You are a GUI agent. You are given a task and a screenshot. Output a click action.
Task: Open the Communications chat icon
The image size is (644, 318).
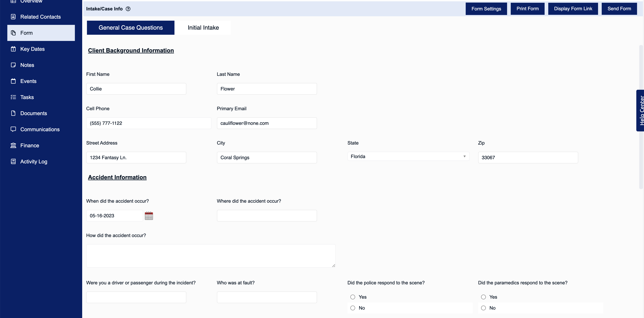[14, 129]
